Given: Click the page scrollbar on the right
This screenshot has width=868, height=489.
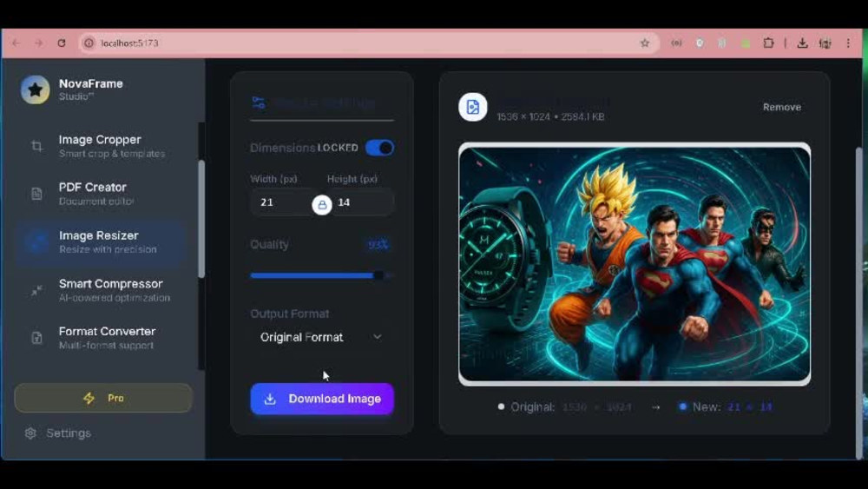Looking at the screenshot, I should 859,301.
